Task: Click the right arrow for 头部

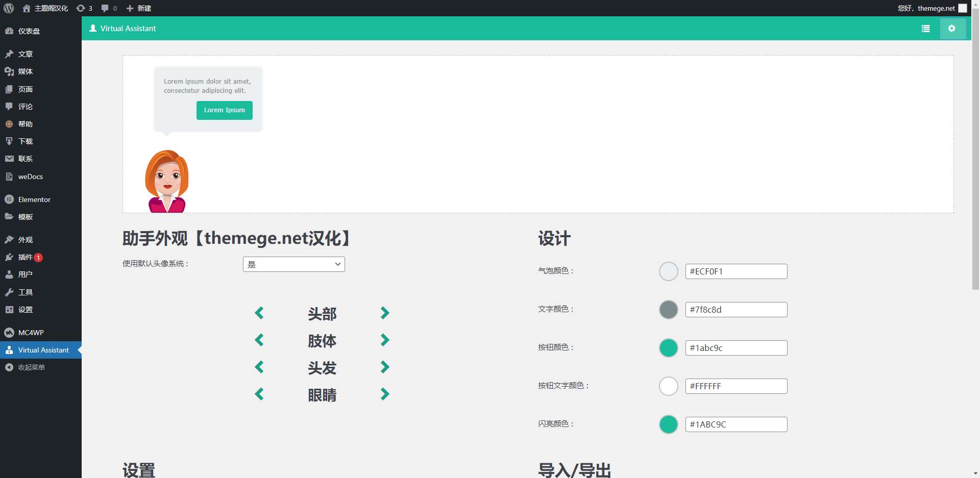Action: pyautogui.click(x=385, y=313)
